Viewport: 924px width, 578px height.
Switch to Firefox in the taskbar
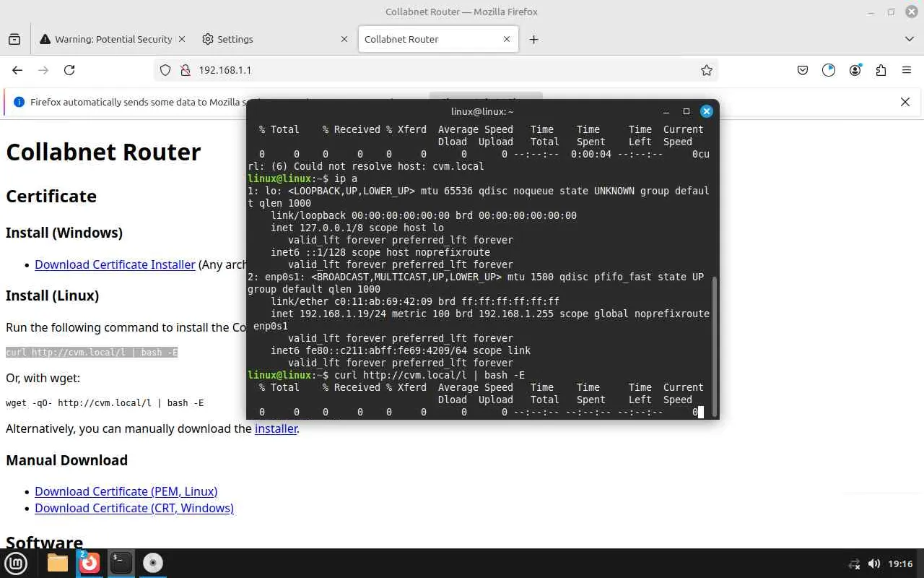point(90,563)
